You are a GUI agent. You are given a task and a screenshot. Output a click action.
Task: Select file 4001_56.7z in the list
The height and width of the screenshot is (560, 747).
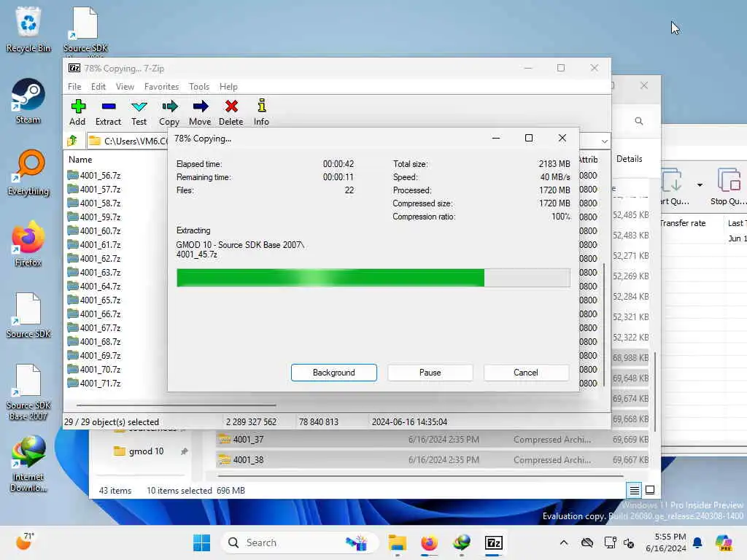94,175
